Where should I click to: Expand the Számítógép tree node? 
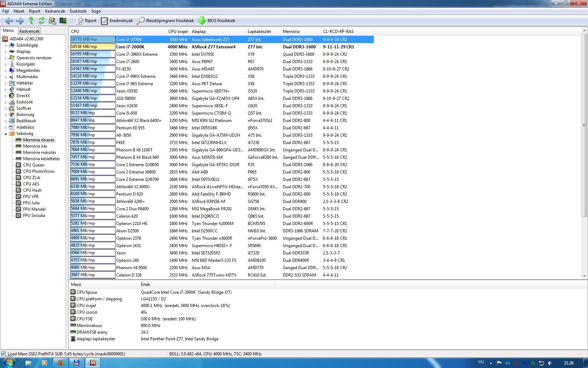(6, 46)
